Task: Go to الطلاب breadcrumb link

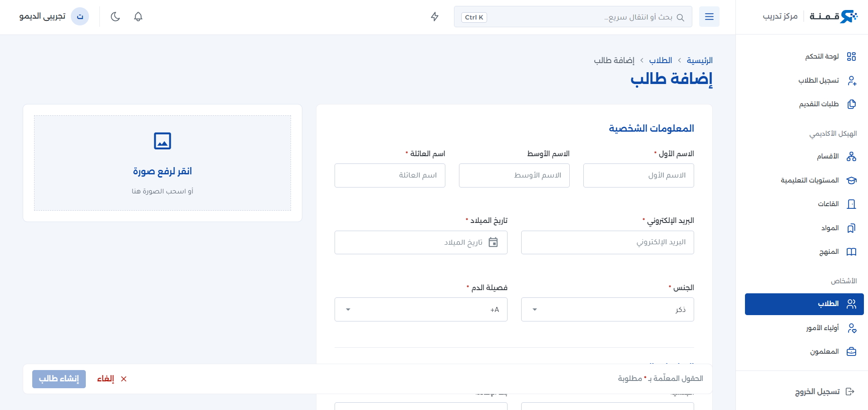Action: (x=661, y=60)
